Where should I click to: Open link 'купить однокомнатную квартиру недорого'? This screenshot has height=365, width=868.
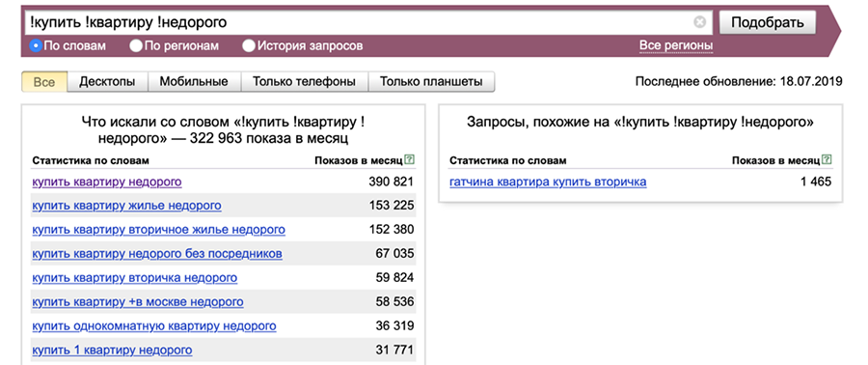coord(154,325)
